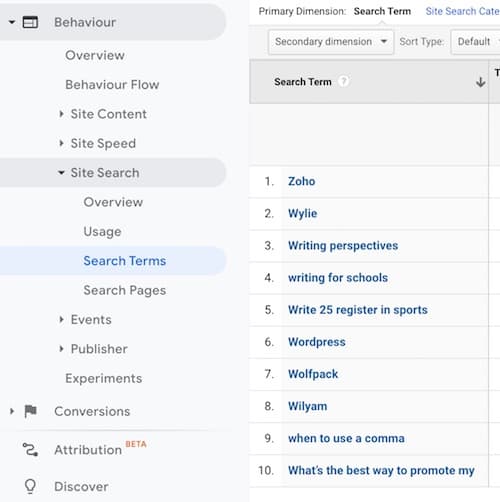Click the Site Search label

pyautogui.click(x=105, y=173)
